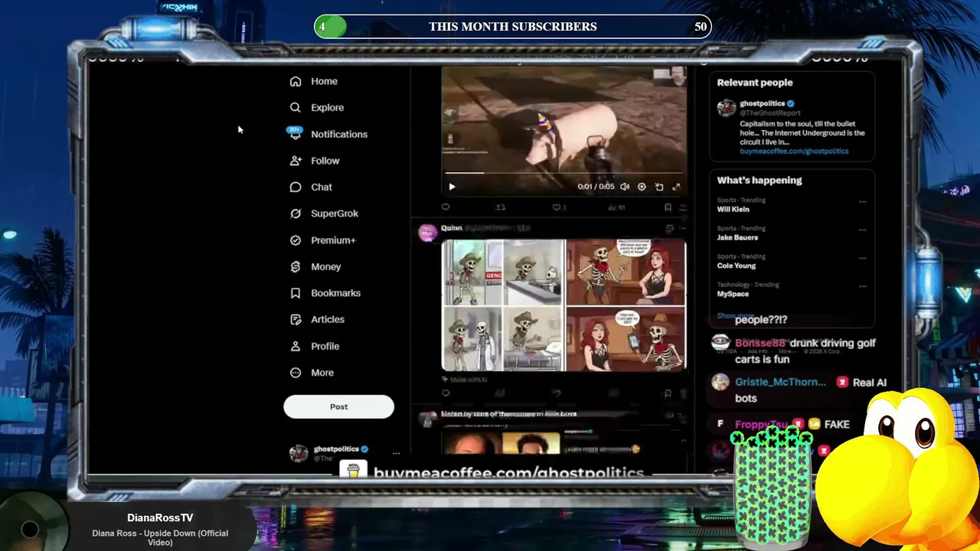The width and height of the screenshot is (980, 551).
Task: Bookmark the pig video post
Action: click(668, 207)
